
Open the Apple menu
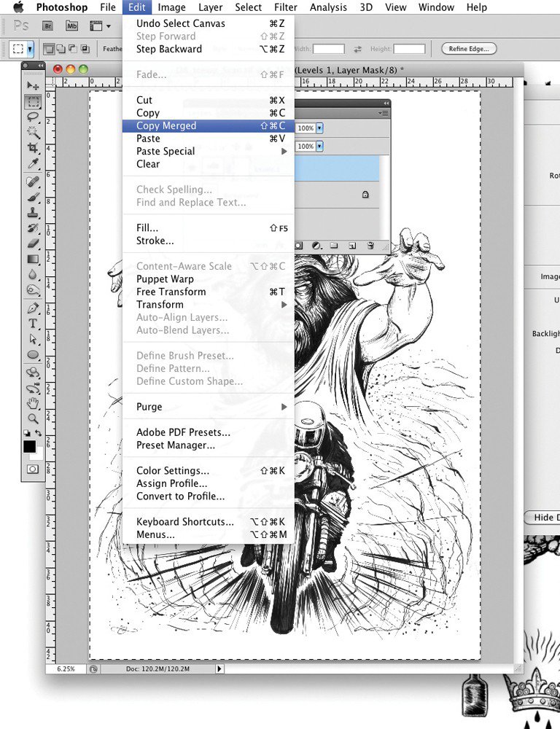(x=18, y=7)
